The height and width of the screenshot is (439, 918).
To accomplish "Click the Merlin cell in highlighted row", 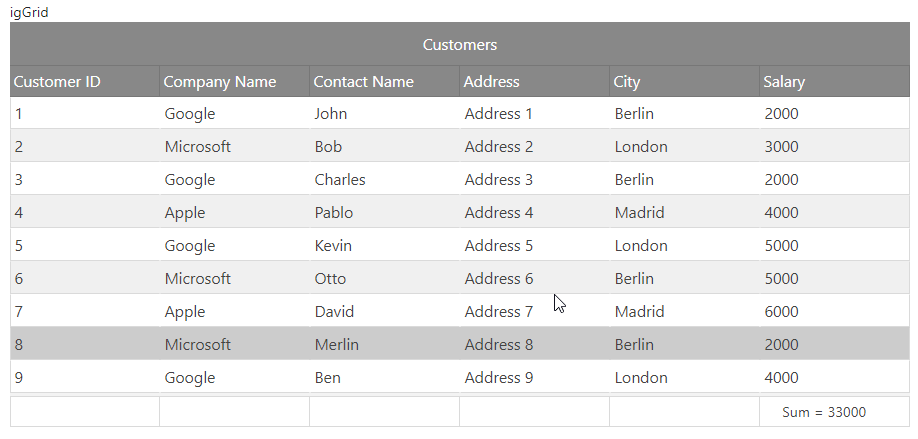I will (x=336, y=345).
